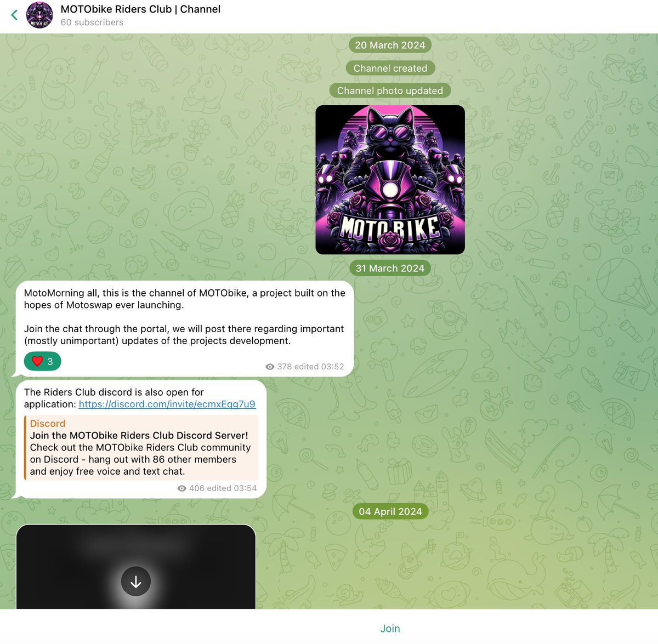Select the 04 April 2024 date badge
This screenshot has width=658, height=644.
pos(390,511)
